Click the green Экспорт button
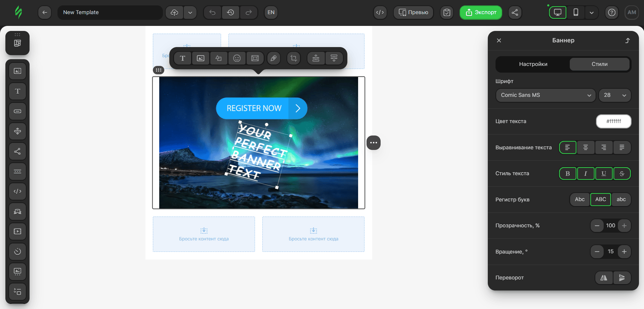 pyautogui.click(x=481, y=12)
